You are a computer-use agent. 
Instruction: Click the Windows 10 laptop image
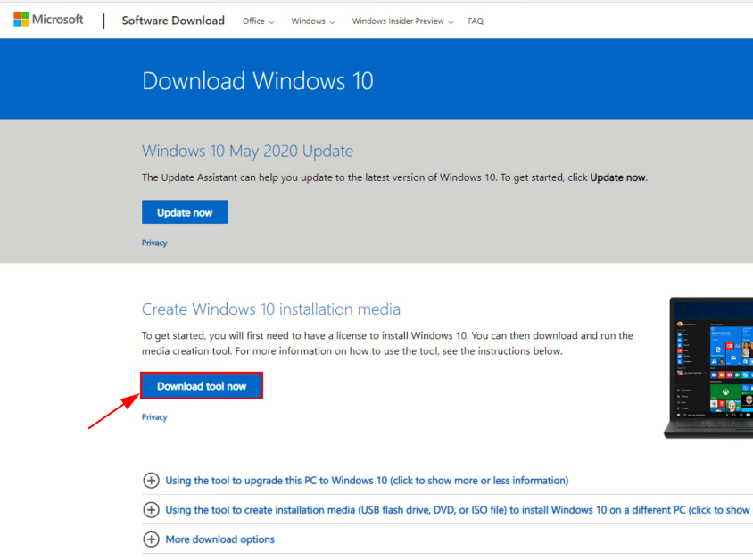pyautogui.click(x=708, y=368)
